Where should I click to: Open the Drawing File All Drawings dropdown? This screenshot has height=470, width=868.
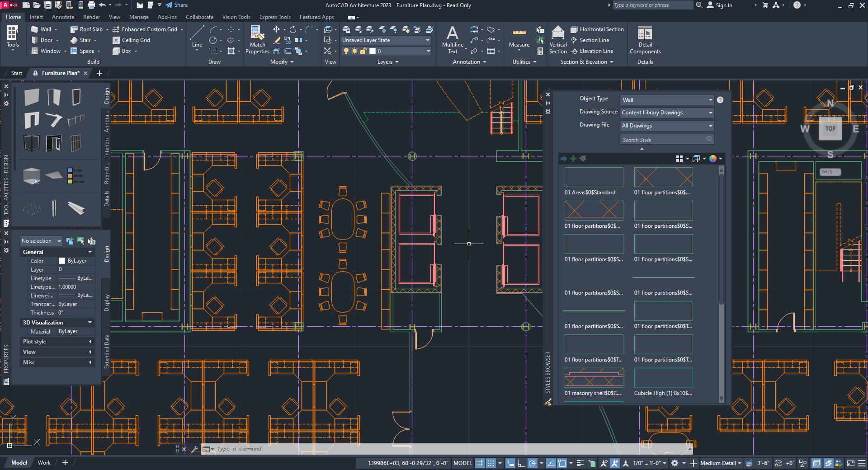coord(667,126)
